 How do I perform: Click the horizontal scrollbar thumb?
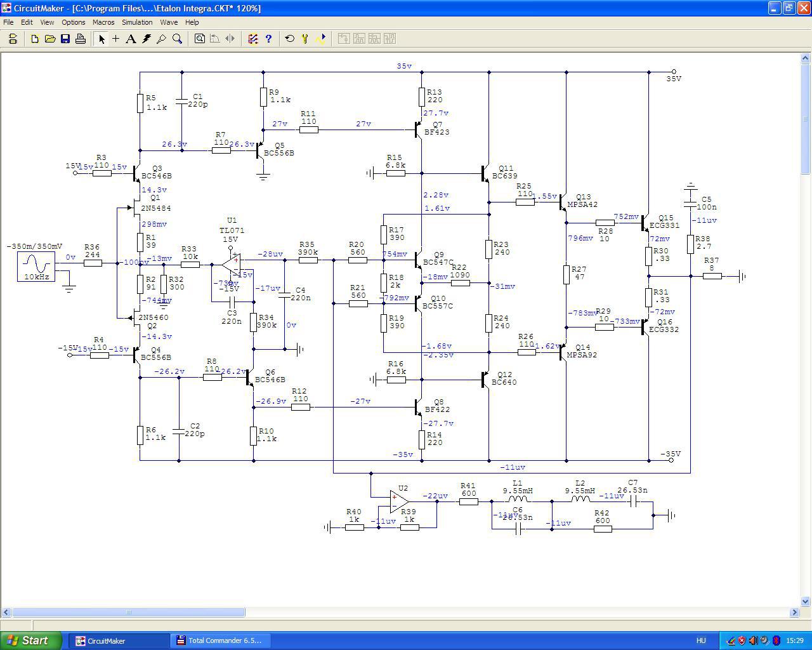point(129,613)
